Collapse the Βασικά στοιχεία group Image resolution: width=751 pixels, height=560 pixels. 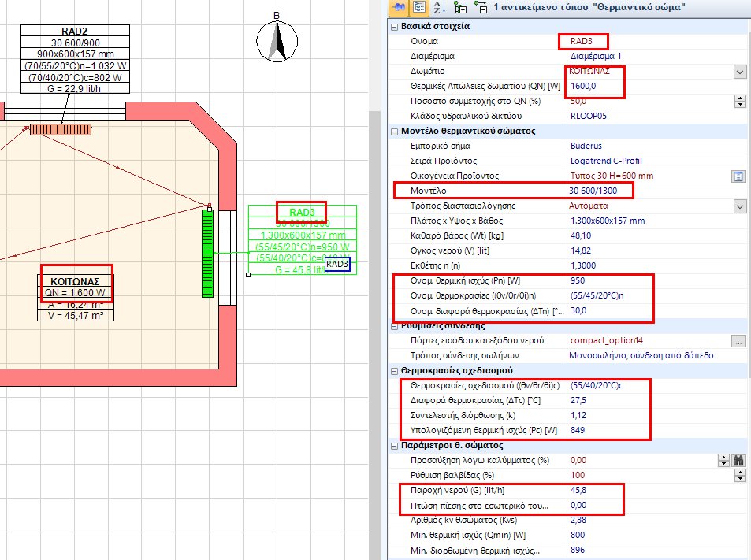(x=394, y=27)
